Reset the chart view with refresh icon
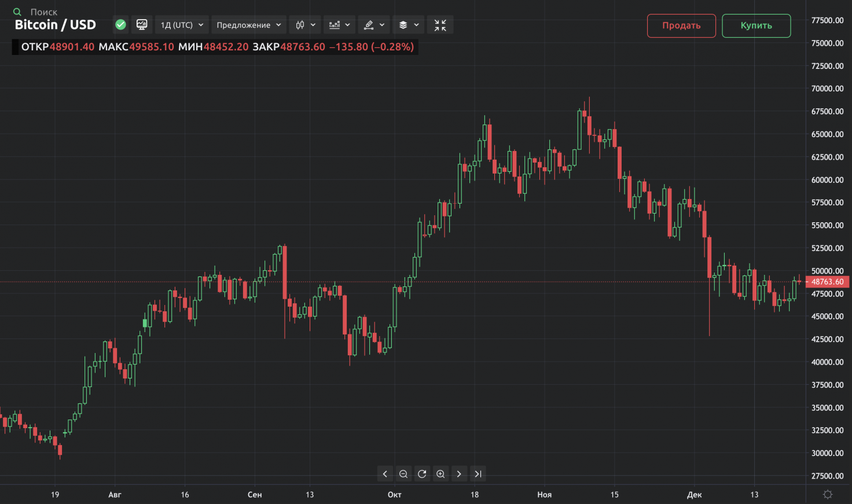The width and height of the screenshot is (852, 504). [x=422, y=474]
